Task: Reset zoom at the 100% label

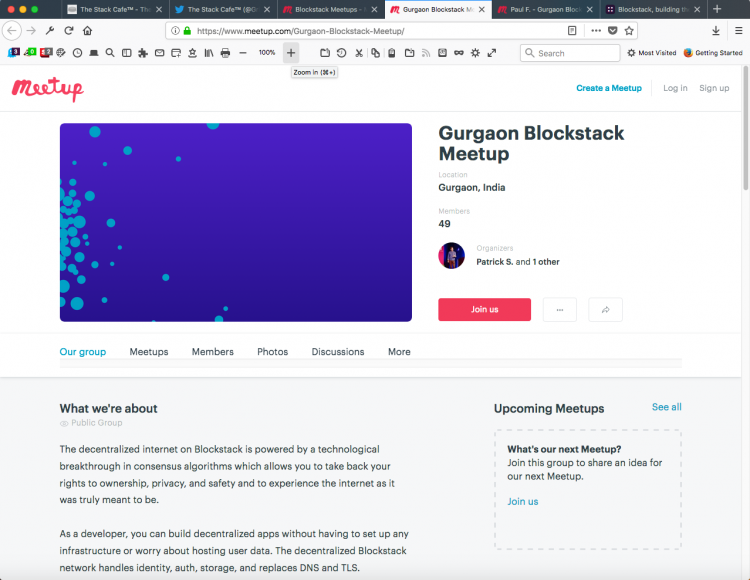Action: click(x=267, y=53)
